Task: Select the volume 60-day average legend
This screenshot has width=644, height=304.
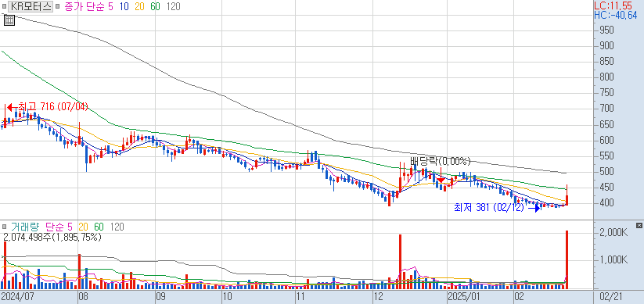Action: tap(99, 227)
